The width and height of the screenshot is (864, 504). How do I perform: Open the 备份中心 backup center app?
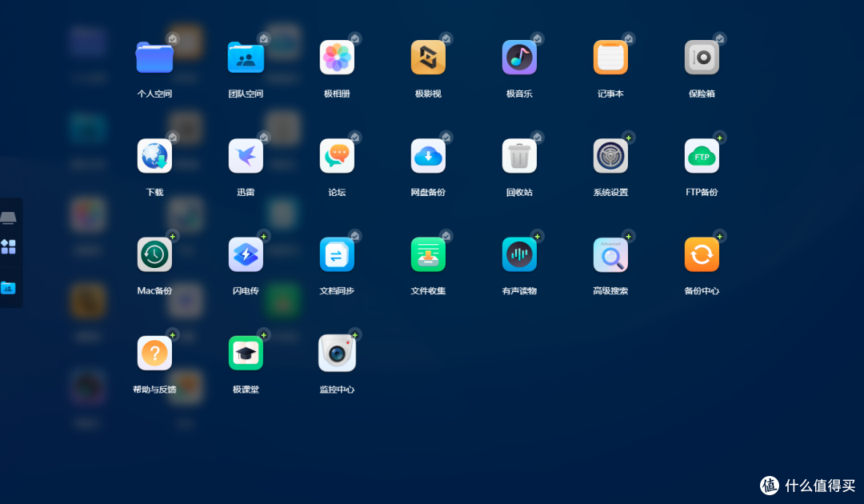(702, 254)
